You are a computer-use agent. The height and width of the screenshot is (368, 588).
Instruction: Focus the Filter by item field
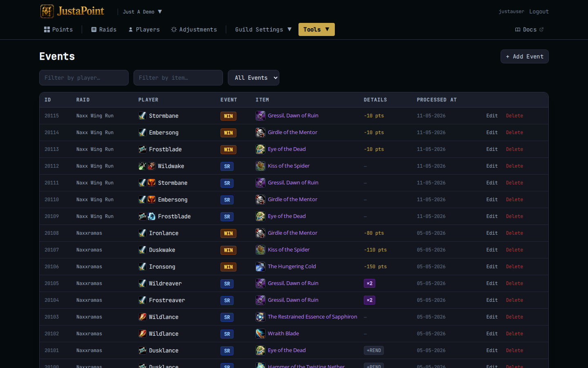[x=178, y=78]
